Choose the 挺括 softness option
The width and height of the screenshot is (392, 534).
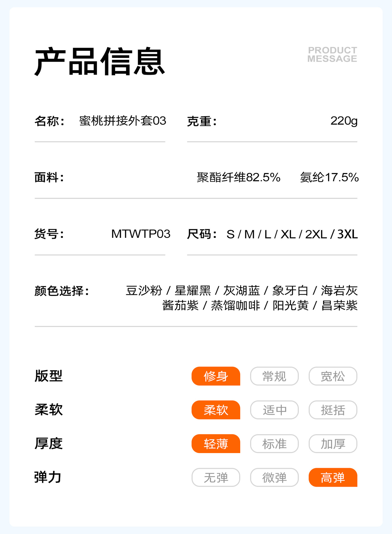333,410
